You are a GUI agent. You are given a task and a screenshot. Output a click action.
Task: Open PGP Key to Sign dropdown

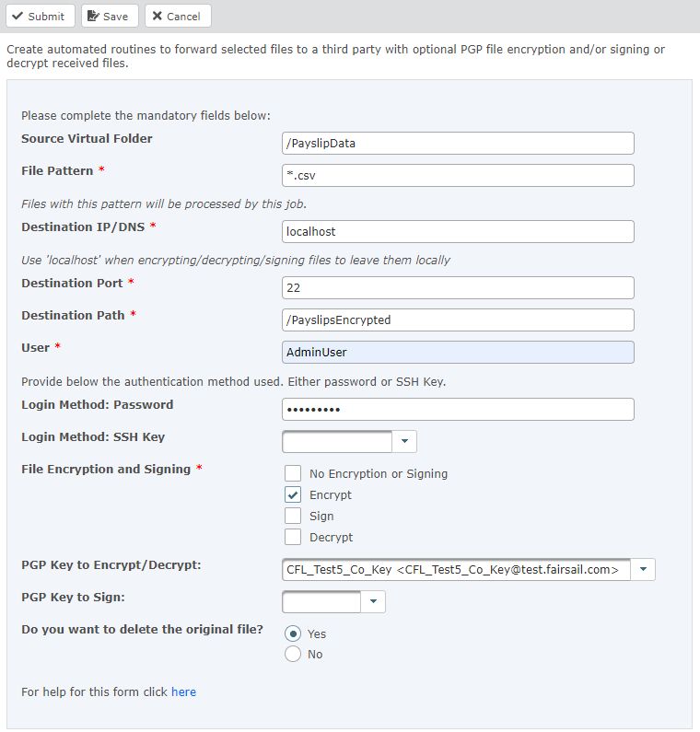pos(374,602)
